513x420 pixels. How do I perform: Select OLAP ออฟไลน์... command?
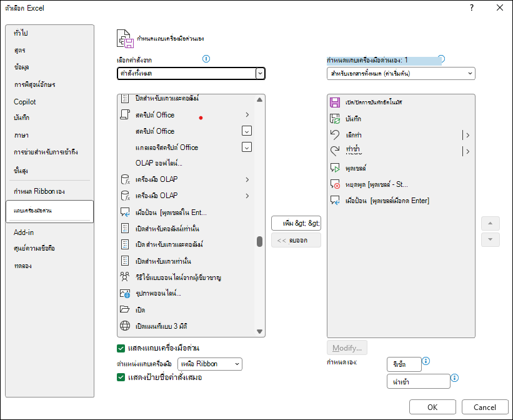[x=186, y=163]
